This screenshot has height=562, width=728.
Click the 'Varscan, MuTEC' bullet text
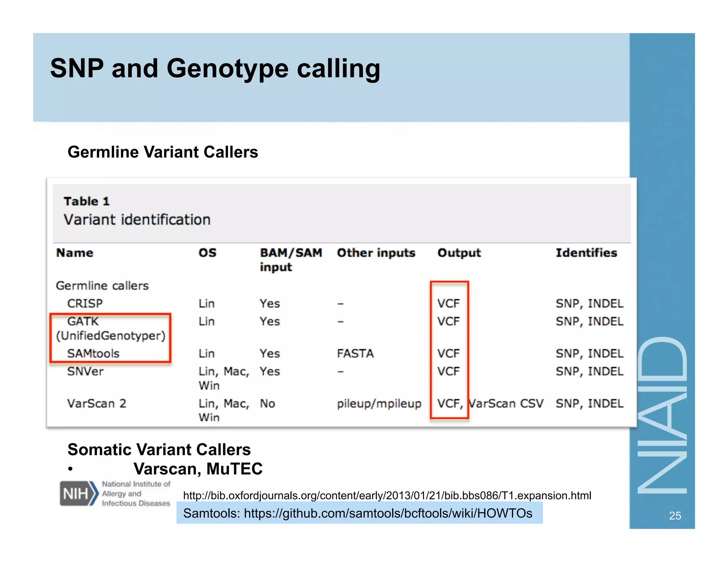point(198,469)
